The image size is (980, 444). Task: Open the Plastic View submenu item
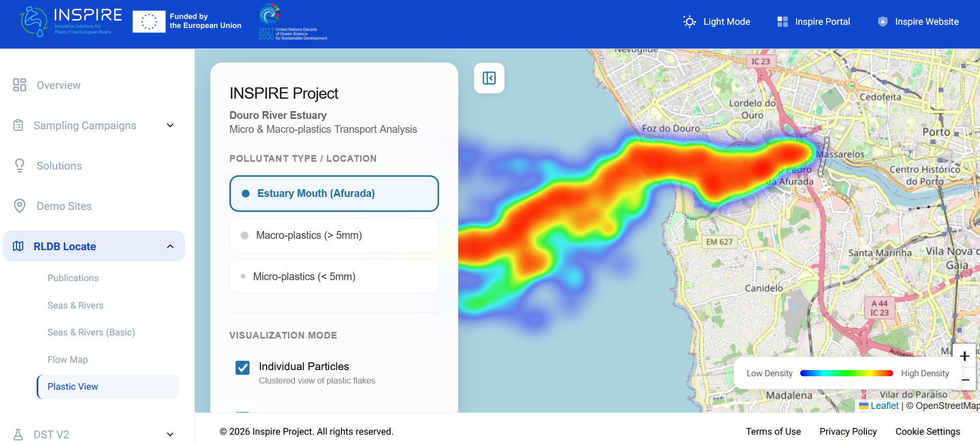coord(108,387)
